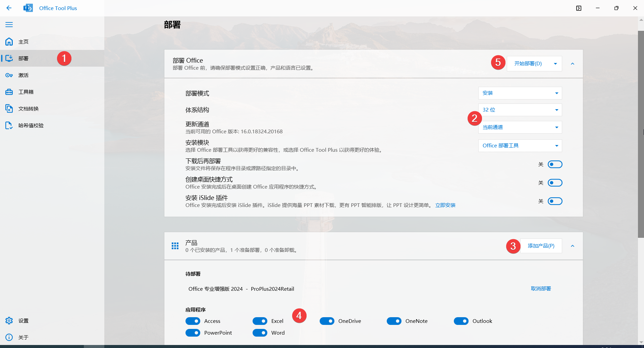Image resolution: width=644 pixels, height=348 pixels.
Task: Click the vertical scrollbar thumb
Action: 641,134
